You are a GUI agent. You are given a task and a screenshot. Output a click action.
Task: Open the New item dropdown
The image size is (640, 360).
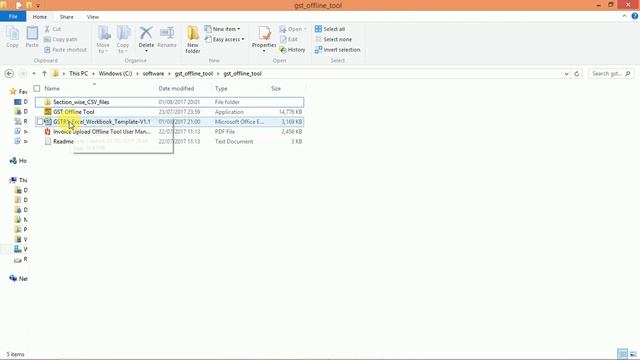(x=222, y=29)
